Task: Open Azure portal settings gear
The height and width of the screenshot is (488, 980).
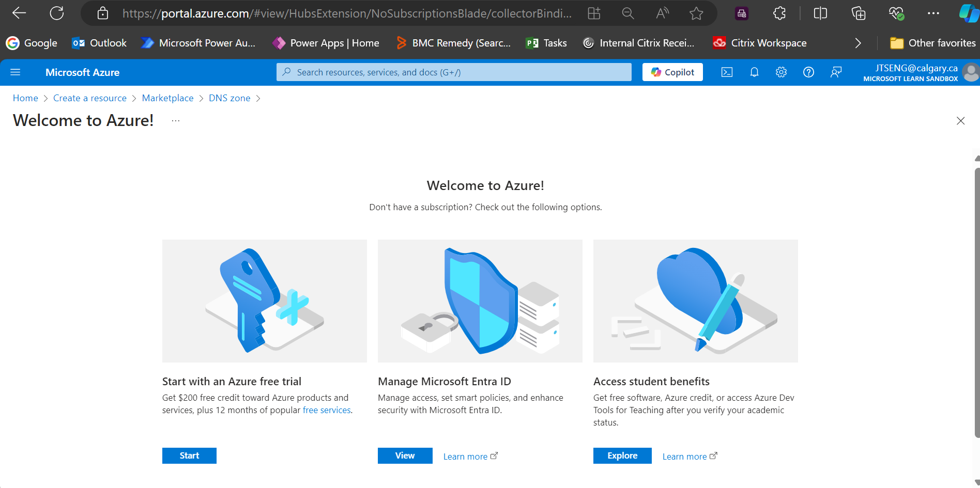Action: coord(781,72)
